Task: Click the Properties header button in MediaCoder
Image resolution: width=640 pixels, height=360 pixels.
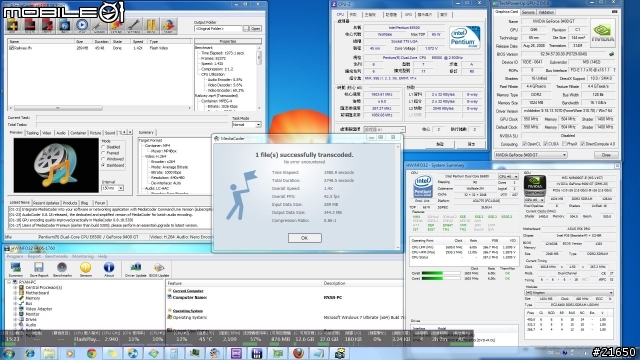Action: 228,41
